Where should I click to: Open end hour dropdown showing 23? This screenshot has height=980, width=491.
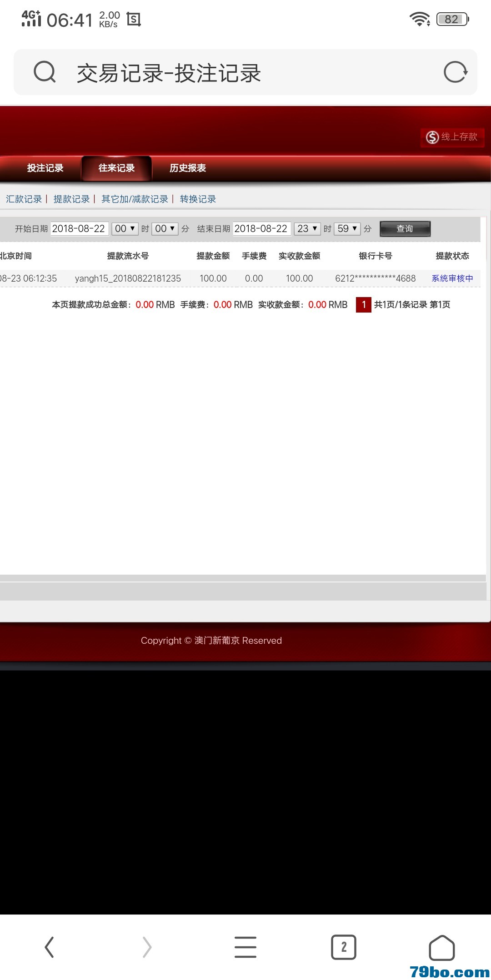pyautogui.click(x=307, y=229)
